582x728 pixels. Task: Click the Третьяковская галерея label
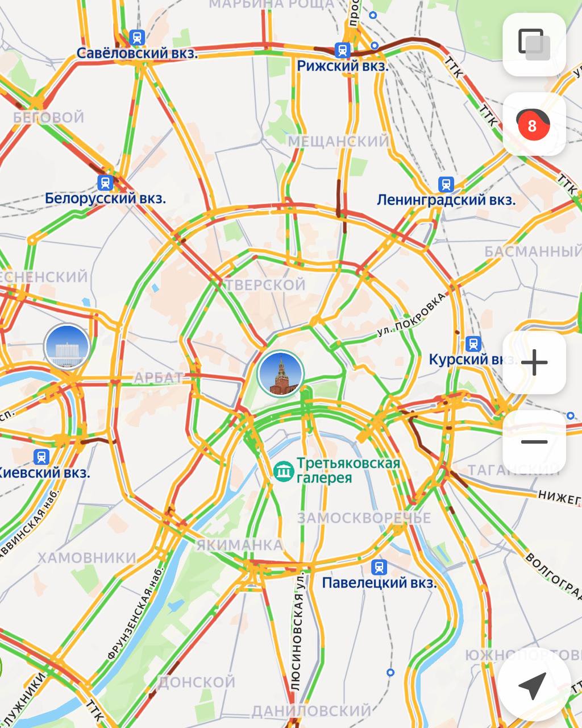coord(348,470)
